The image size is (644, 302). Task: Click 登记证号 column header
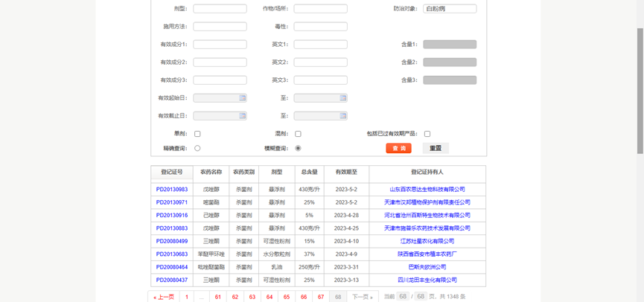(172, 172)
